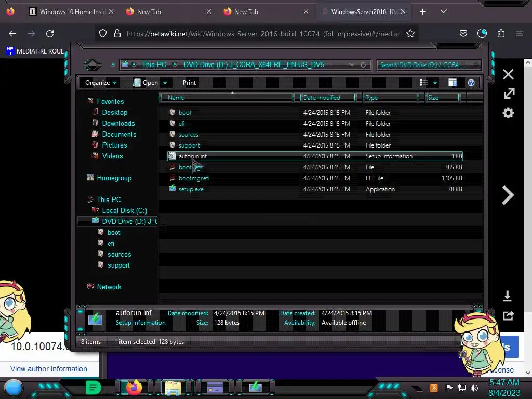Screen dimensions: 532x399
Task: Select the support folder row in list
Action: 315,145
